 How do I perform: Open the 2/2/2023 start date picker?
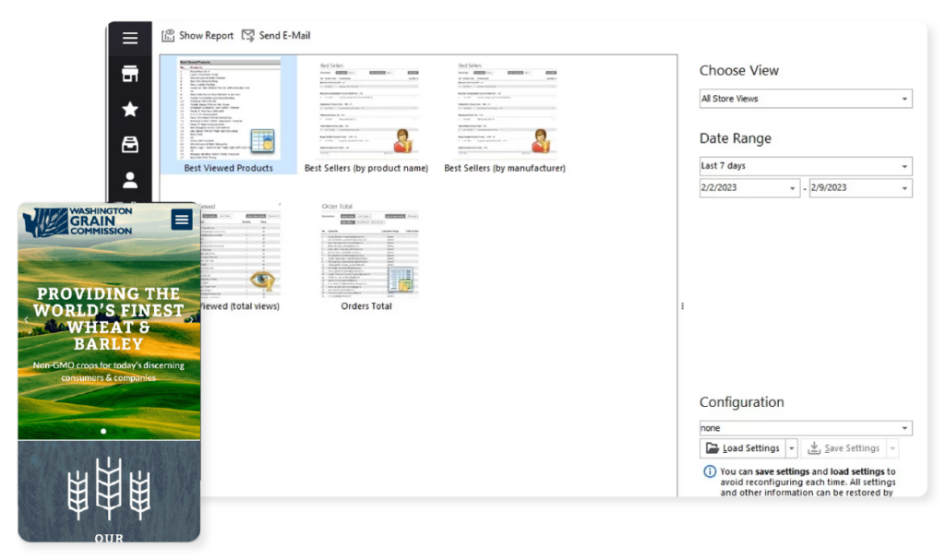point(749,188)
